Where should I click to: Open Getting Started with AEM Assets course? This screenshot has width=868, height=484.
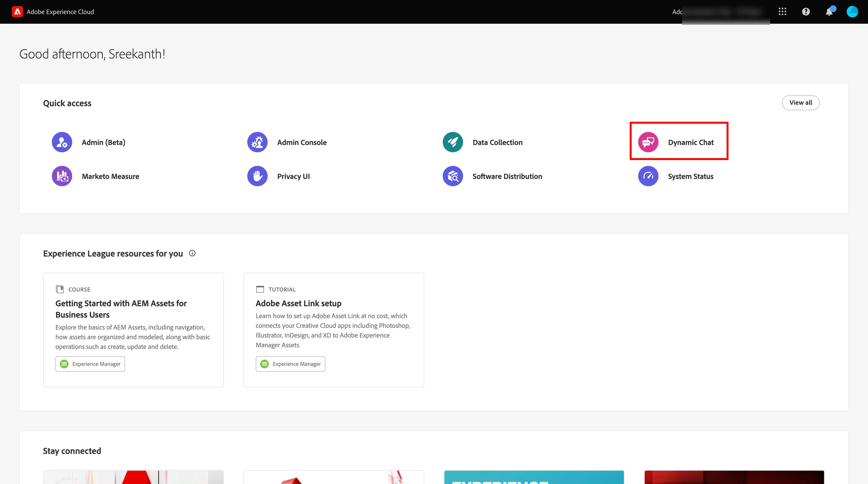[121, 309]
